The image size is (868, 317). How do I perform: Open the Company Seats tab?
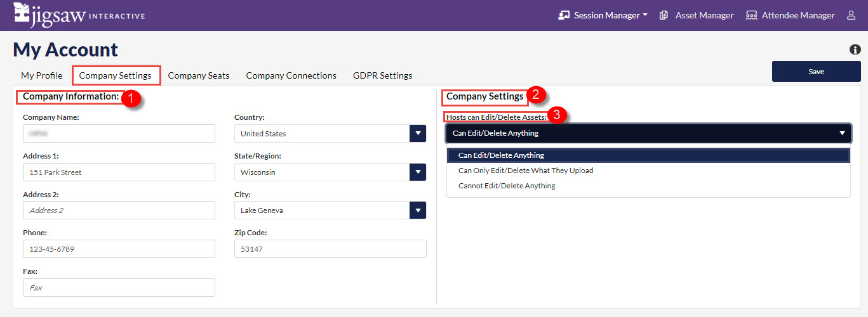tap(199, 75)
